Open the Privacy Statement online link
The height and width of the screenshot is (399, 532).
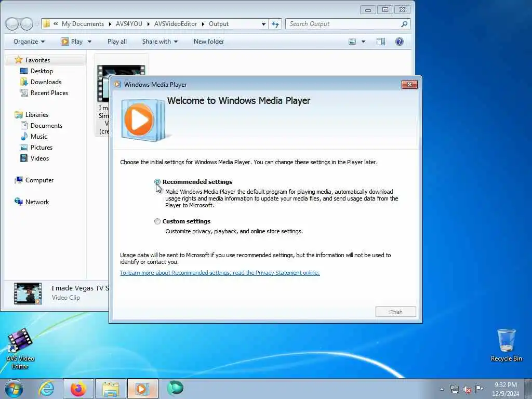(220, 273)
